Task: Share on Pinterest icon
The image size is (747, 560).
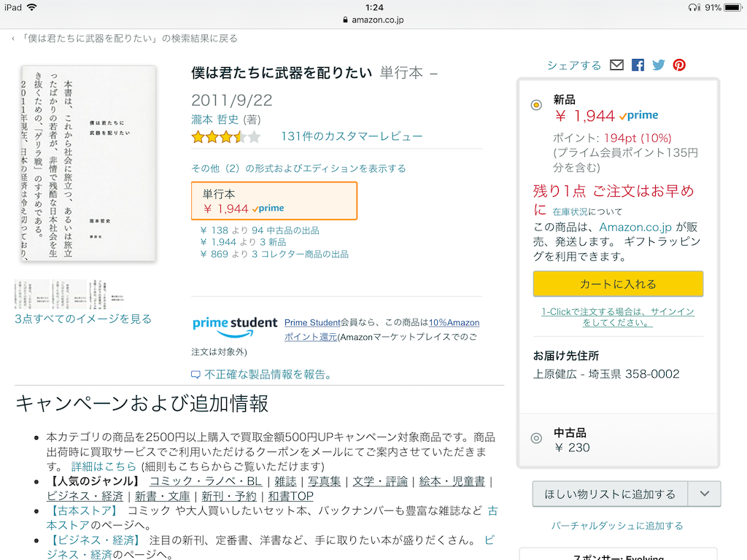Action: coord(679,65)
